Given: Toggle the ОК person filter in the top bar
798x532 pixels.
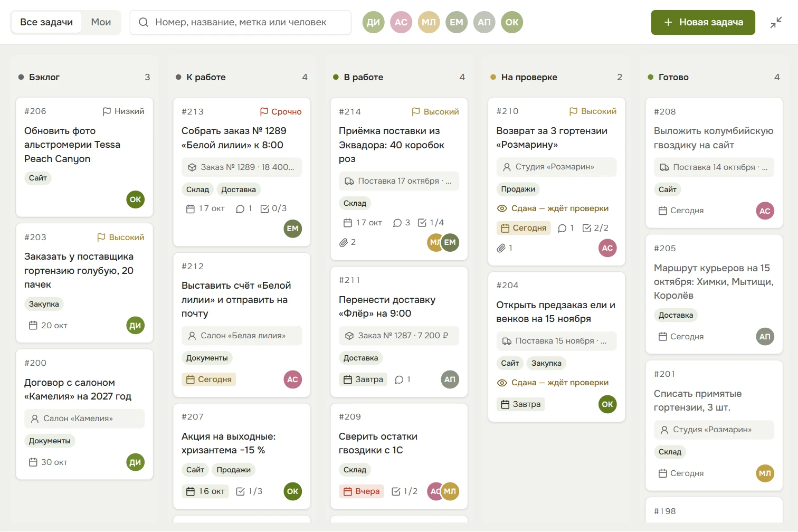Looking at the screenshot, I should click(x=512, y=22).
